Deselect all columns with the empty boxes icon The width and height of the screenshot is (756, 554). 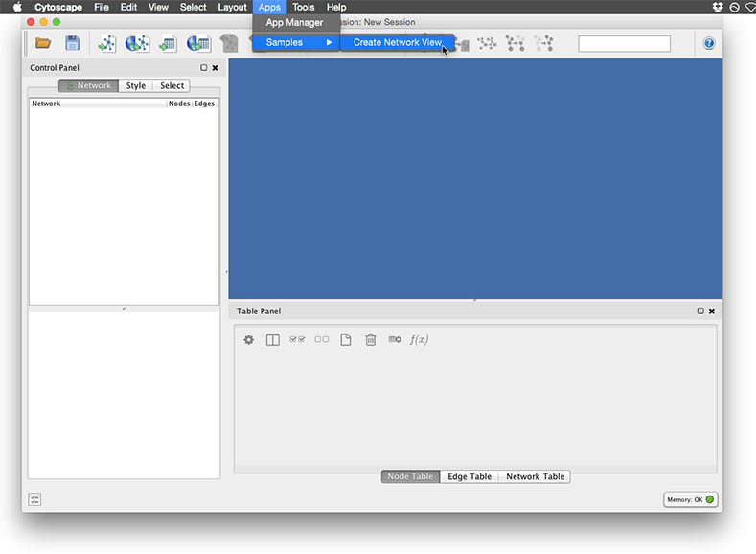(322, 339)
